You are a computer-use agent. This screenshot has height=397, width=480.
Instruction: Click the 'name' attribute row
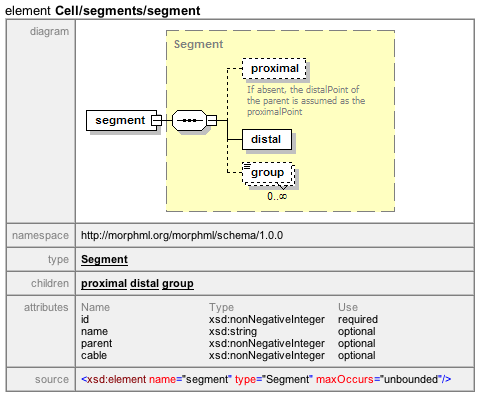228,331
